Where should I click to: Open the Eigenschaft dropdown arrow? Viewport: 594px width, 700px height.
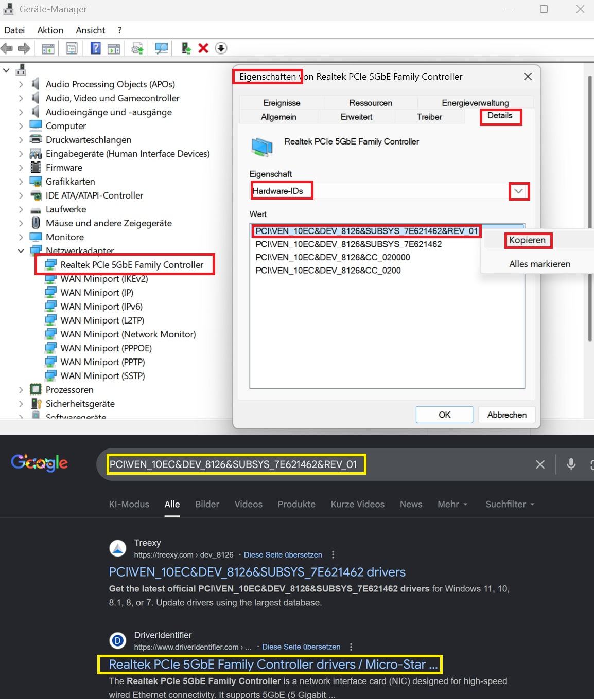519,191
